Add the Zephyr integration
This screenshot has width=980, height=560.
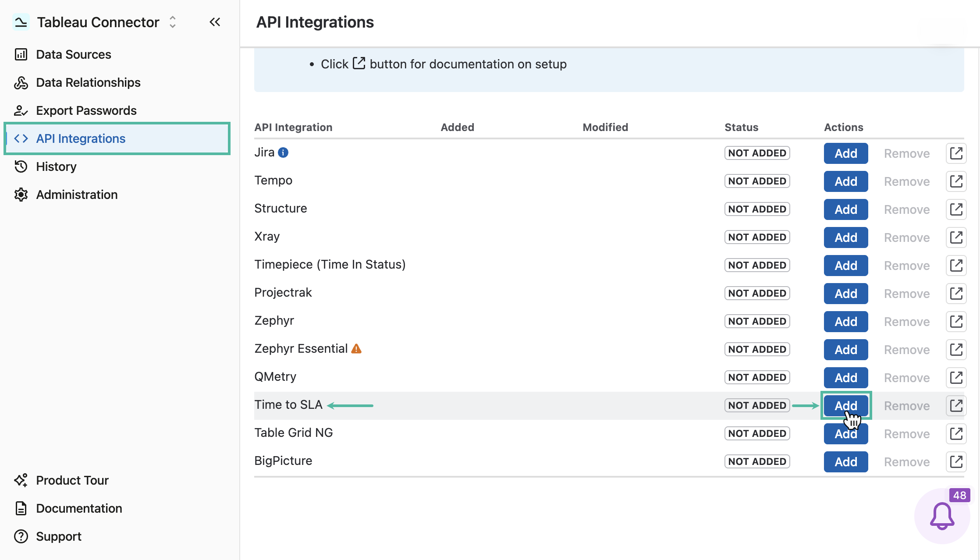846,322
